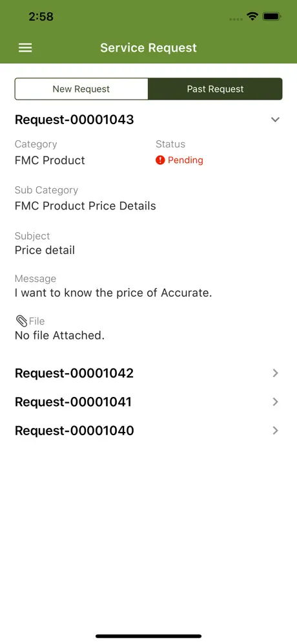Tap the paperclip File attachment icon
The width and height of the screenshot is (297, 644).
point(21,321)
